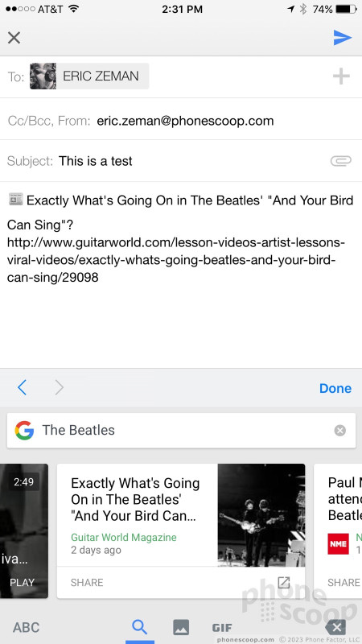Switch to the image search tab
This screenshot has height=644, width=362.
coord(181,627)
